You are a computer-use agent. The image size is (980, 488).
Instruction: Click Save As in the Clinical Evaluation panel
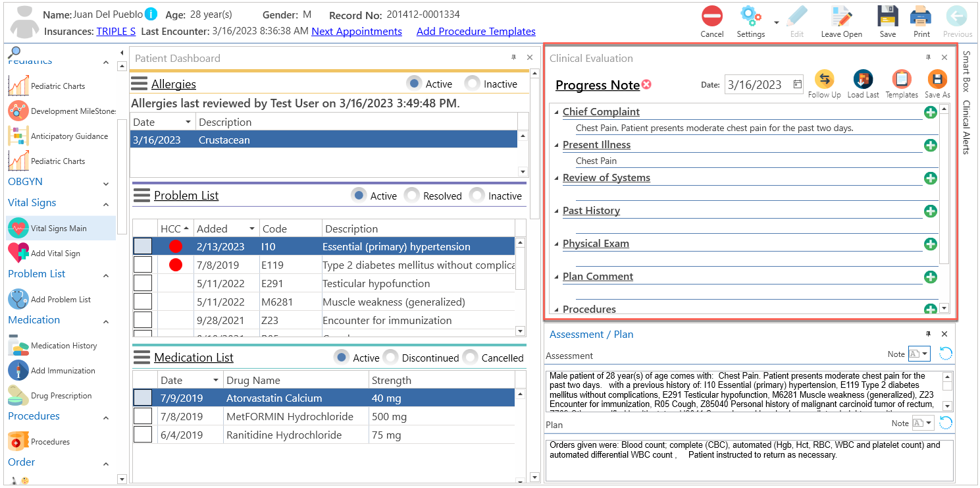click(x=937, y=84)
